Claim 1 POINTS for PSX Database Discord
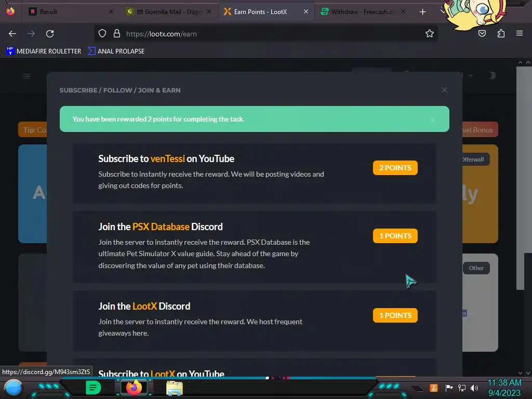This screenshot has width=532, height=399. coord(395,236)
